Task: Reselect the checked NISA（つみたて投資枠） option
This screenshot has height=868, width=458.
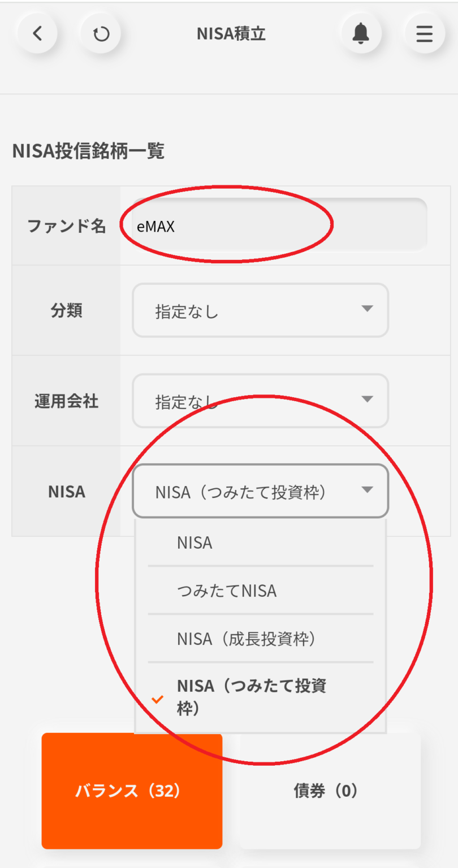Action: pyautogui.click(x=260, y=695)
